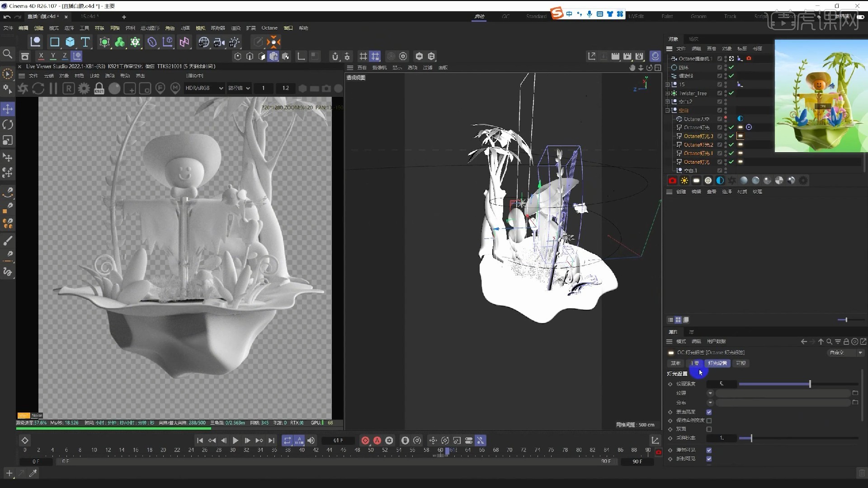Open the HDR/sRGB dropdown in Live Viewer
868x488 pixels.
point(203,88)
